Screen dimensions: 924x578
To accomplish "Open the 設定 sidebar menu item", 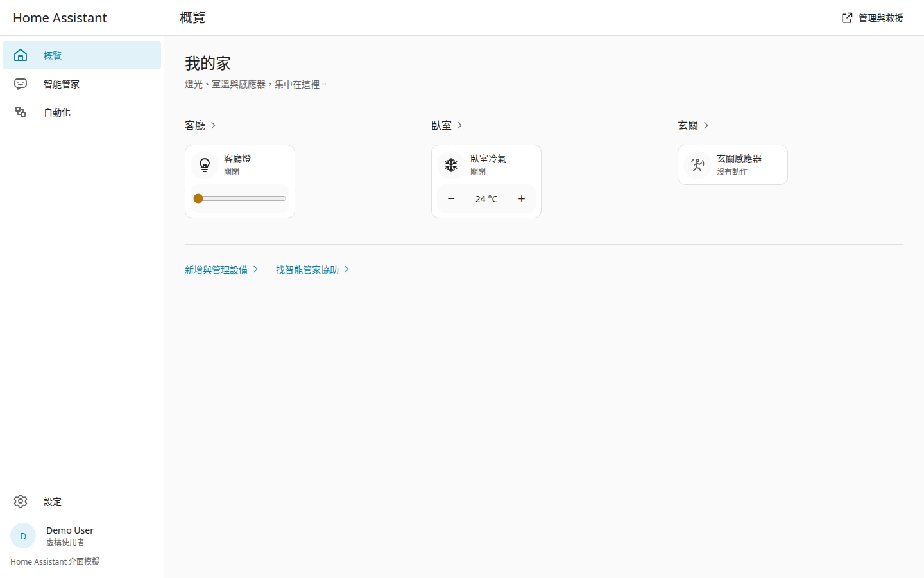I will tap(81, 501).
